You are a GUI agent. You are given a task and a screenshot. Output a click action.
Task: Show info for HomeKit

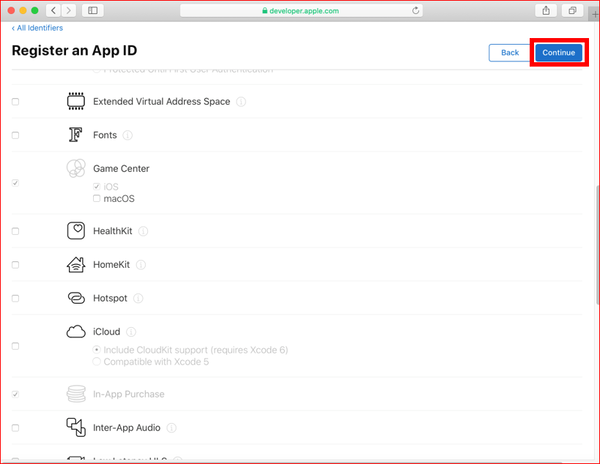tap(141, 265)
